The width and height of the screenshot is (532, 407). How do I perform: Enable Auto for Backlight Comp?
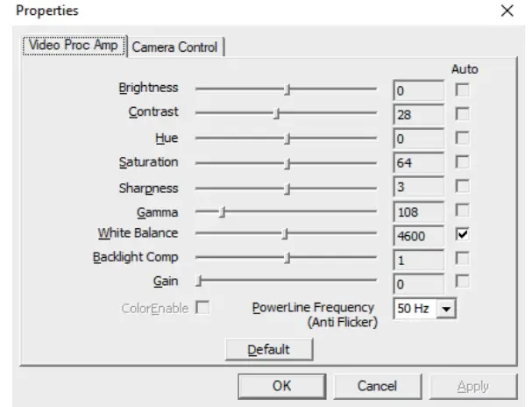click(x=462, y=259)
